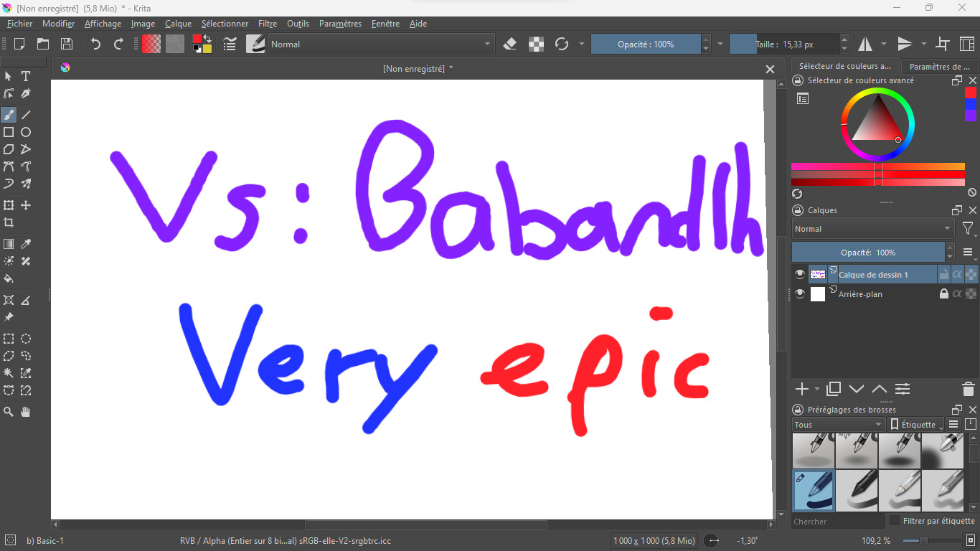
Task: Save the document with floppy icon
Action: 66,44
